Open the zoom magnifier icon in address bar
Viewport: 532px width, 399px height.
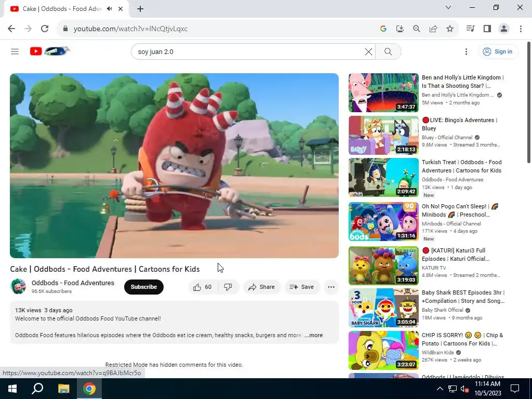click(417, 29)
